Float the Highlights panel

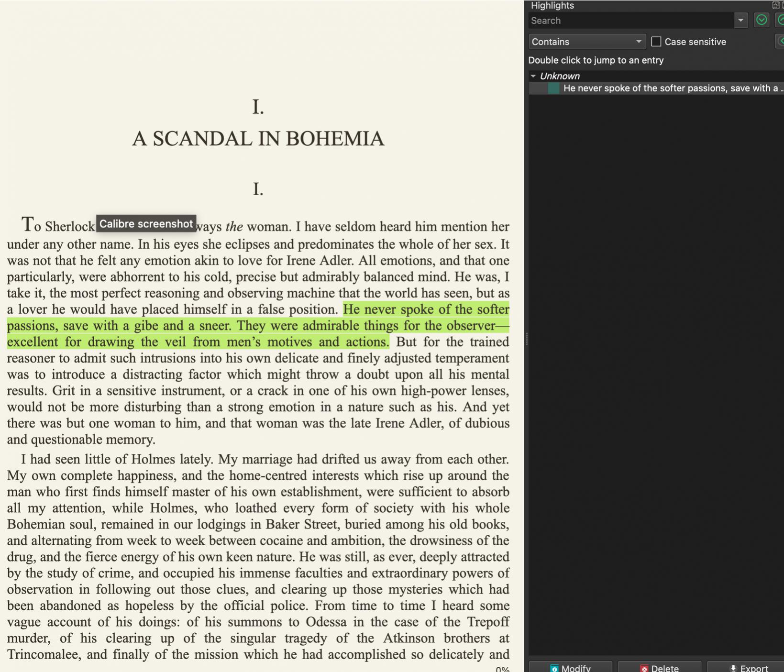point(776,5)
